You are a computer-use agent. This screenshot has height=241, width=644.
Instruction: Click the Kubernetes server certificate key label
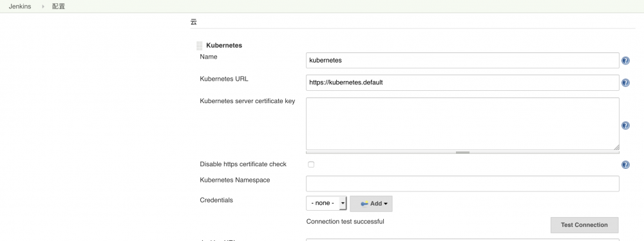(x=247, y=101)
